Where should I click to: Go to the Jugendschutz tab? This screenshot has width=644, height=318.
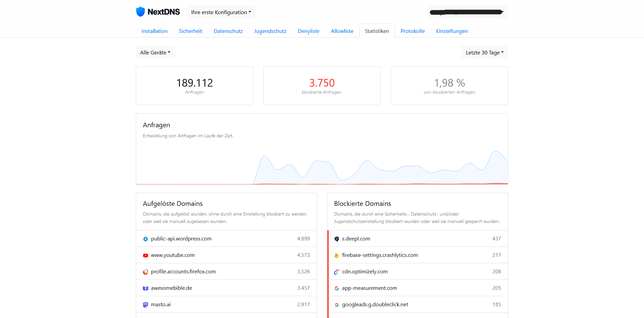coord(270,31)
